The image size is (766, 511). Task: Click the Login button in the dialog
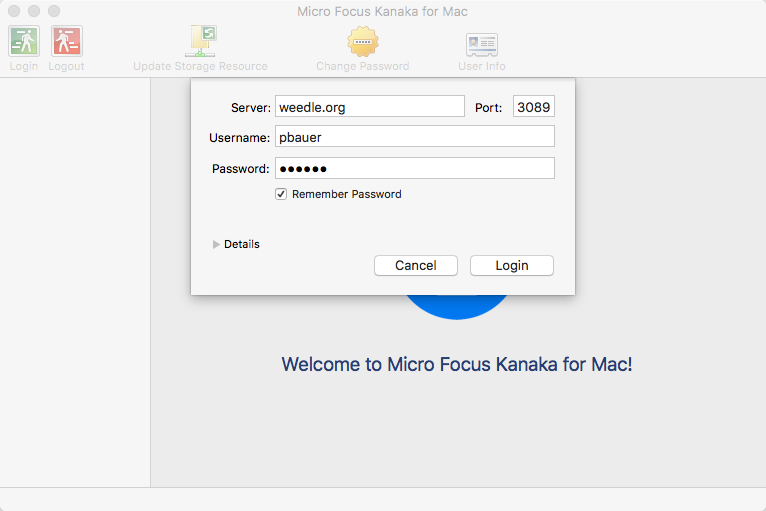point(512,265)
